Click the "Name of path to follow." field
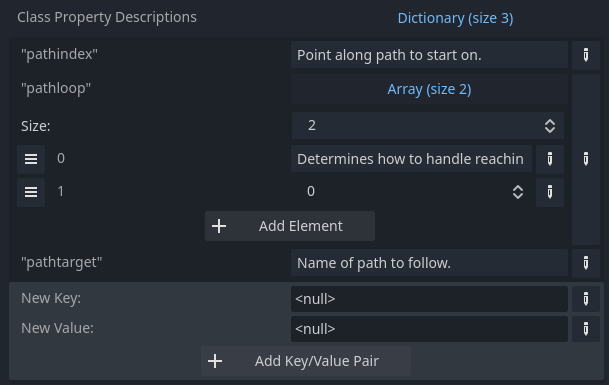The height and width of the screenshot is (385, 609). coord(429,263)
